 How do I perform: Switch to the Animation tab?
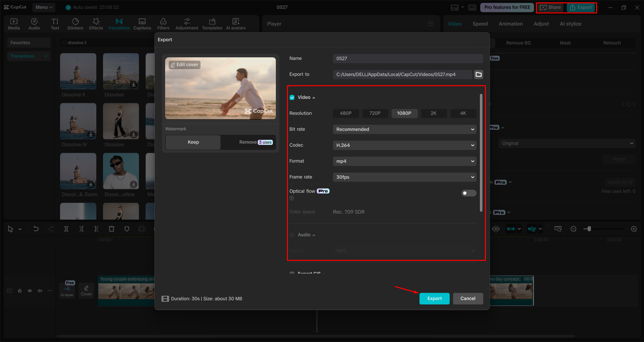pos(510,23)
